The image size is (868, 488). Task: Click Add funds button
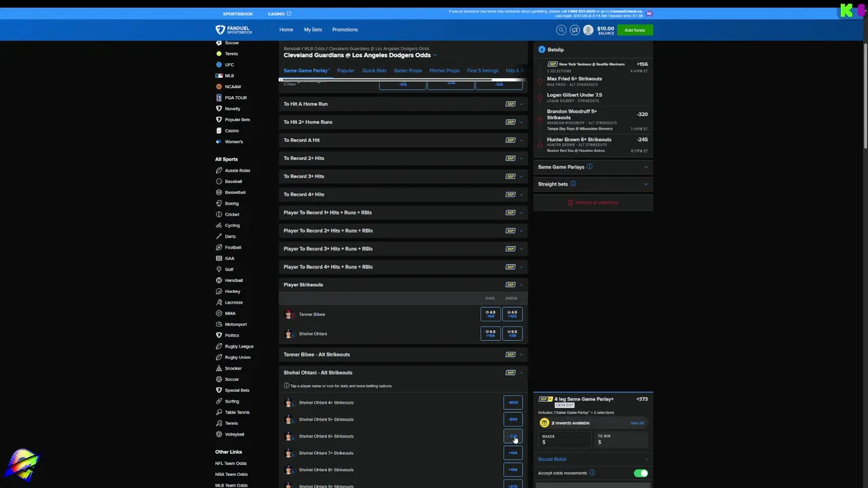pos(635,30)
